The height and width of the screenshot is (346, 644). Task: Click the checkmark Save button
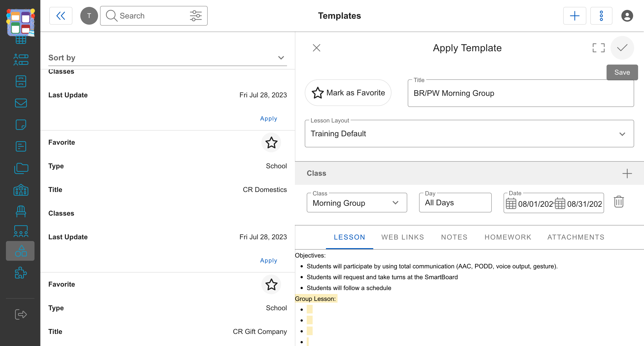[622, 48]
